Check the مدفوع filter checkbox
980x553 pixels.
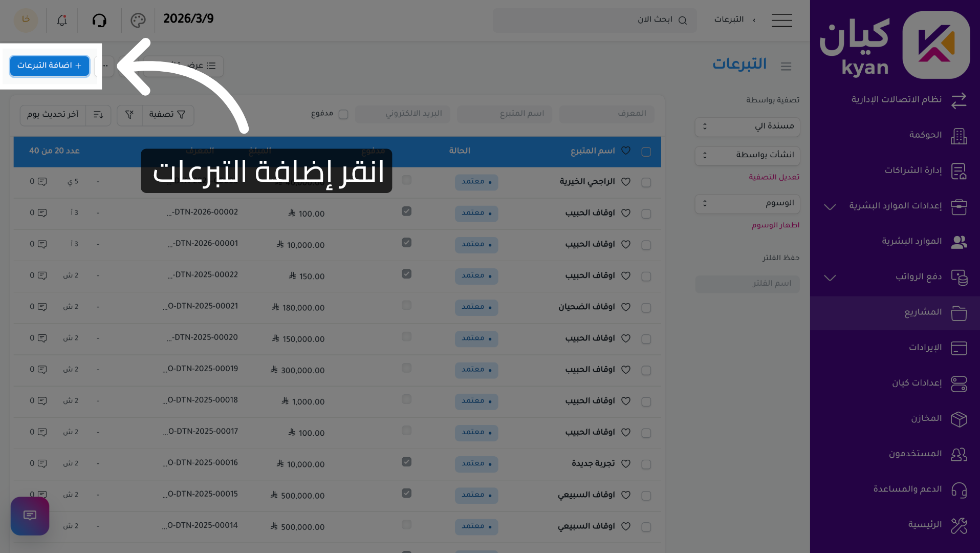click(x=344, y=114)
